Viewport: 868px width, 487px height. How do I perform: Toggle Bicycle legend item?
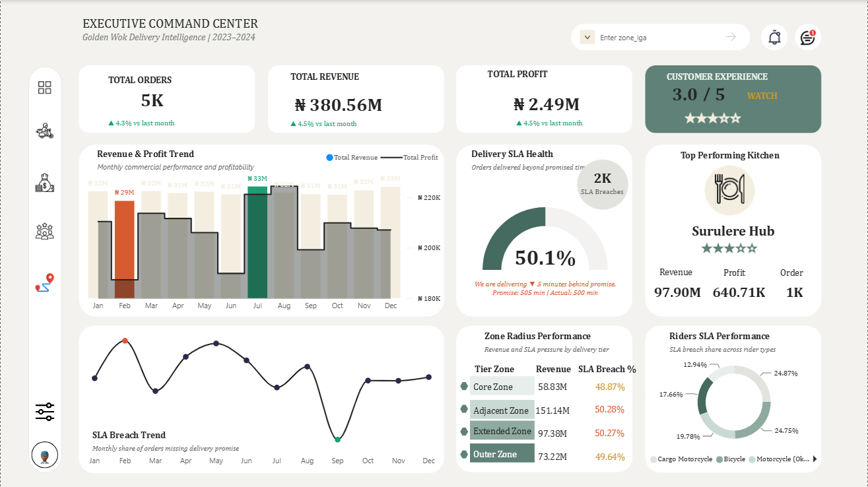point(731,459)
